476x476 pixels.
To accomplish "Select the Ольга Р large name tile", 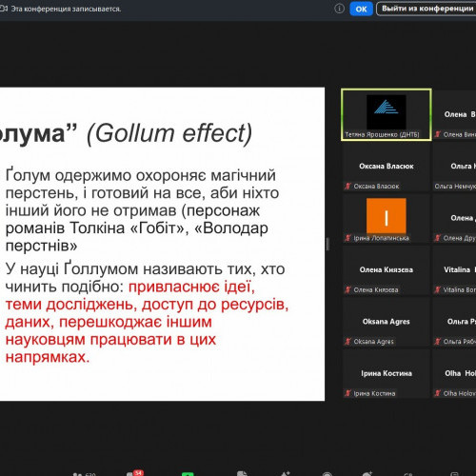I will point(462,322).
